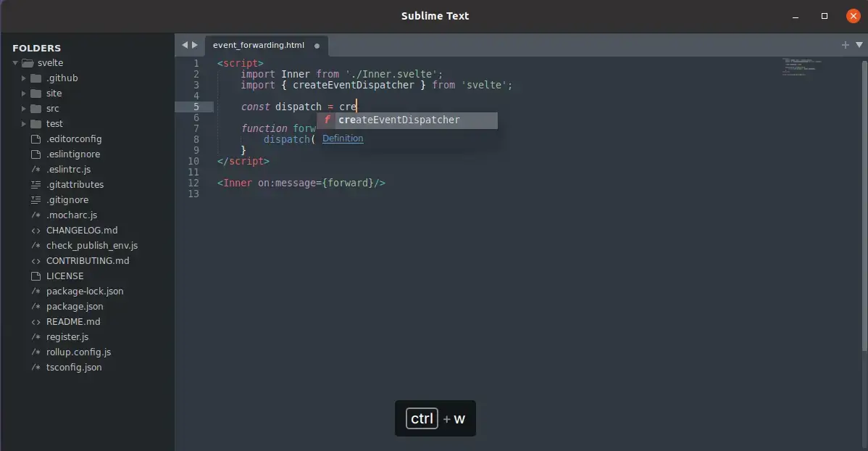This screenshot has height=451, width=868.
Task: Collapse the svelte root folder arrow
Action: [15, 63]
